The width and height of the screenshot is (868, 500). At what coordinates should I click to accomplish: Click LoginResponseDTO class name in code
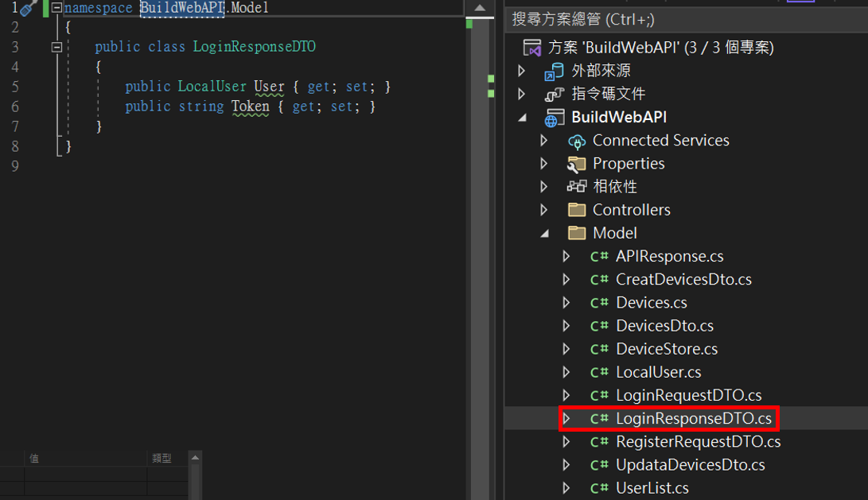(254, 47)
